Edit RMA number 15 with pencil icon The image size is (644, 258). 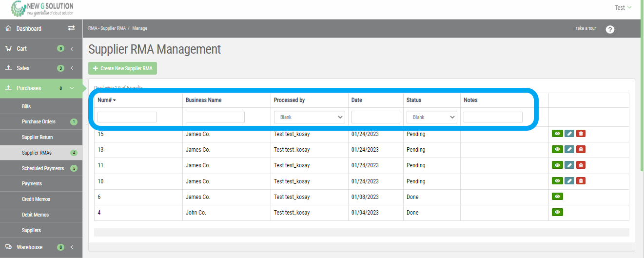tap(569, 134)
